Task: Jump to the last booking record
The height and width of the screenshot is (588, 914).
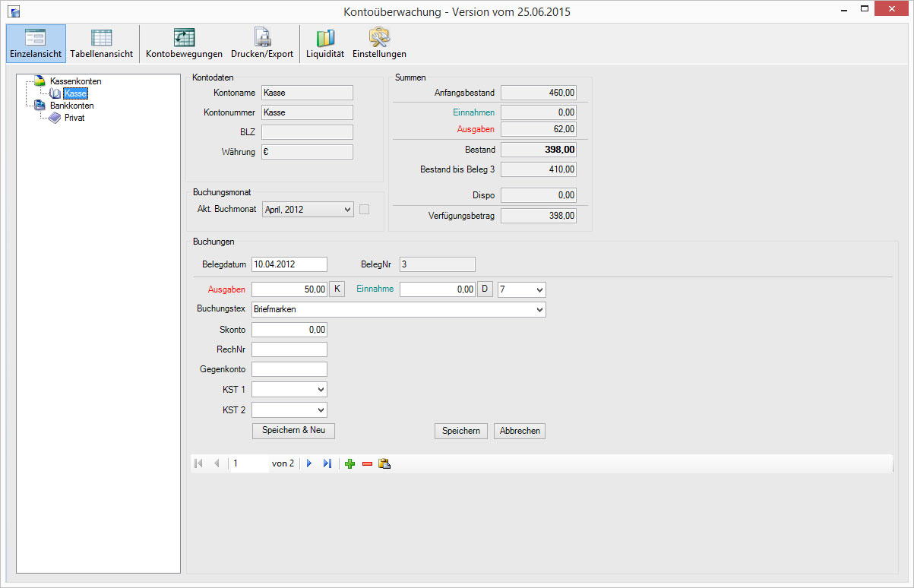Action: coord(327,463)
